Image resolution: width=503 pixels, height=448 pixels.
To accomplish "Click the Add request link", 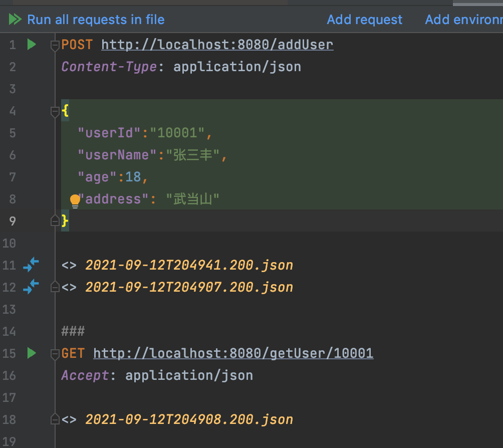I will click(364, 20).
